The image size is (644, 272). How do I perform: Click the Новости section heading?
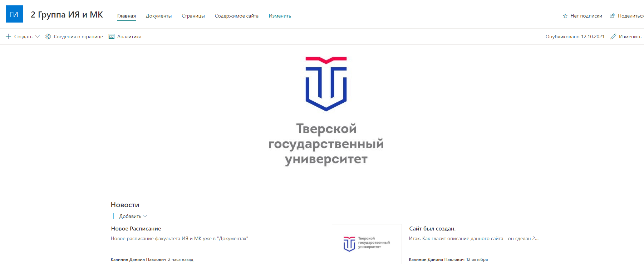point(125,205)
